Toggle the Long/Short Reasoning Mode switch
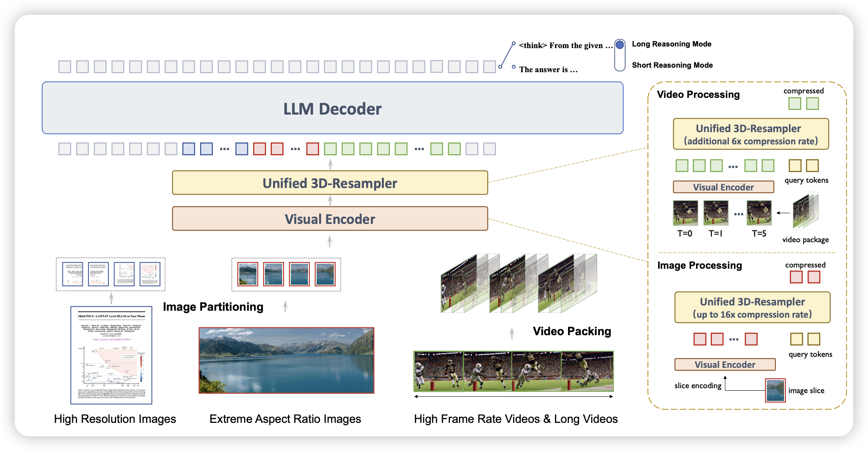 click(x=619, y=55)
